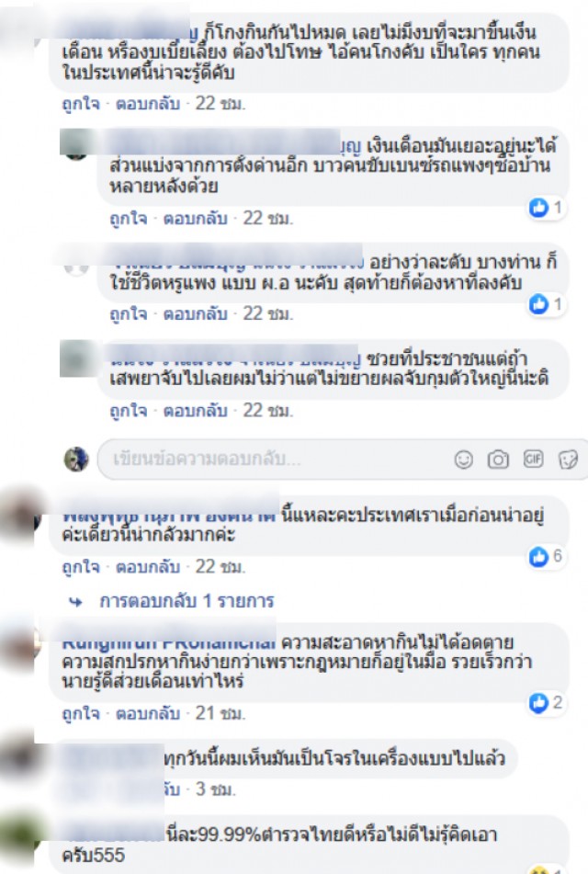Click the profile avatar beside reply box

(x=76, y=460)
